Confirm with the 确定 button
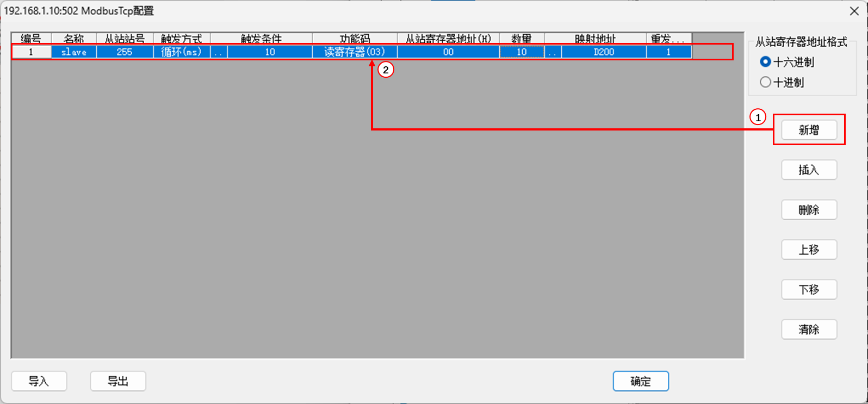 coord(641,381)
